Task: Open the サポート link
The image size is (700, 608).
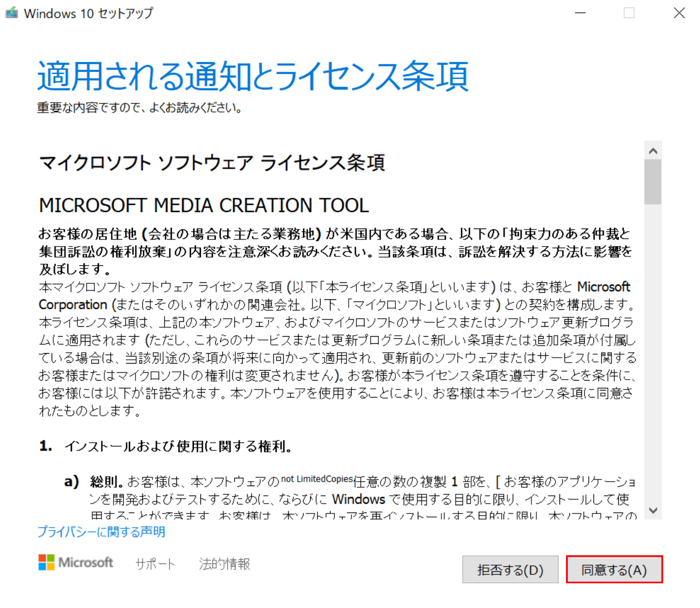Action: (155, 564)
